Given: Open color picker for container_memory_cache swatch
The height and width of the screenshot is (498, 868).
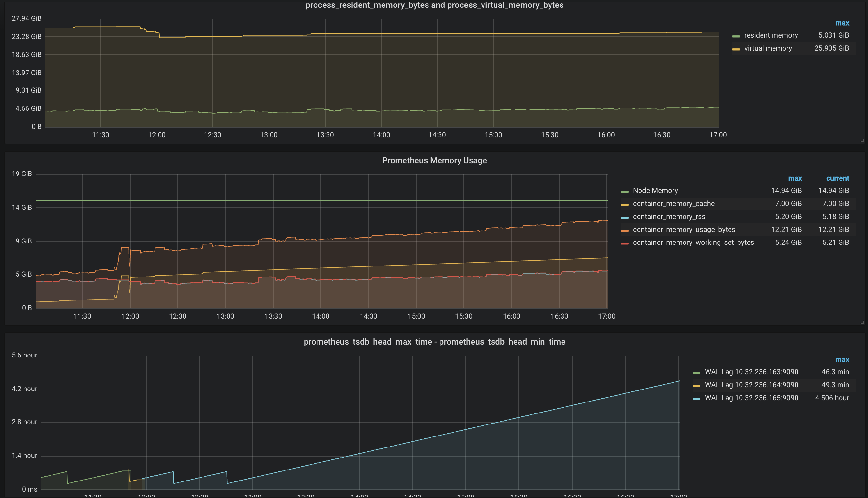Looking at the screenshot, I should coord(625,205).
